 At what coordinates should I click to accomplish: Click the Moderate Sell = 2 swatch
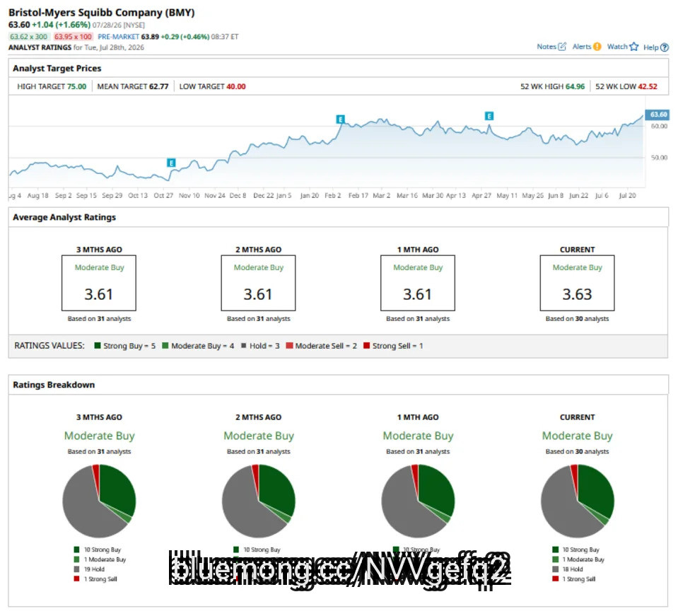[x=289, y=345]
